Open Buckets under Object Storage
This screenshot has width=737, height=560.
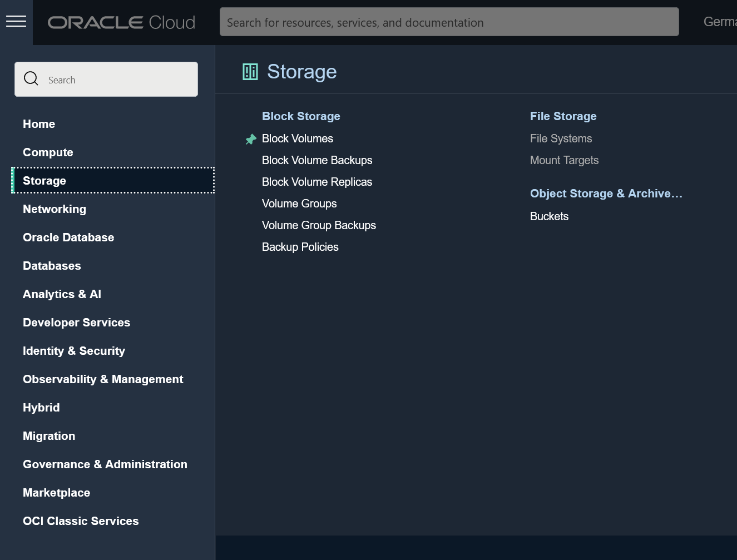[x=549, y=216]
